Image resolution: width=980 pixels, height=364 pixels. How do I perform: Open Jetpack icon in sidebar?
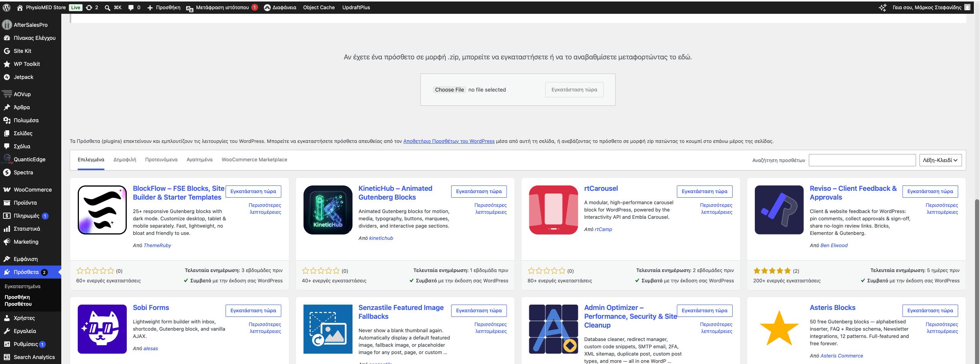tap(7, 77)
